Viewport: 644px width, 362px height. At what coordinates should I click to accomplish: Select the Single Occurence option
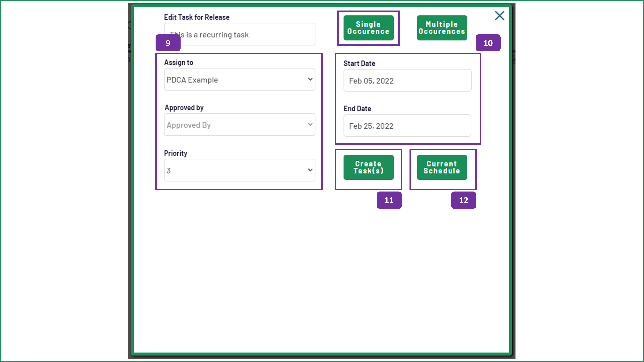pos(368,28)
